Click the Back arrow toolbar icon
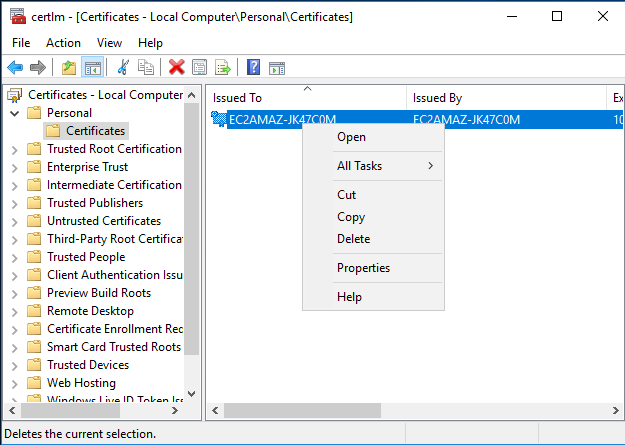This screenshot has height=445, width=625. (x=15, y=67)
